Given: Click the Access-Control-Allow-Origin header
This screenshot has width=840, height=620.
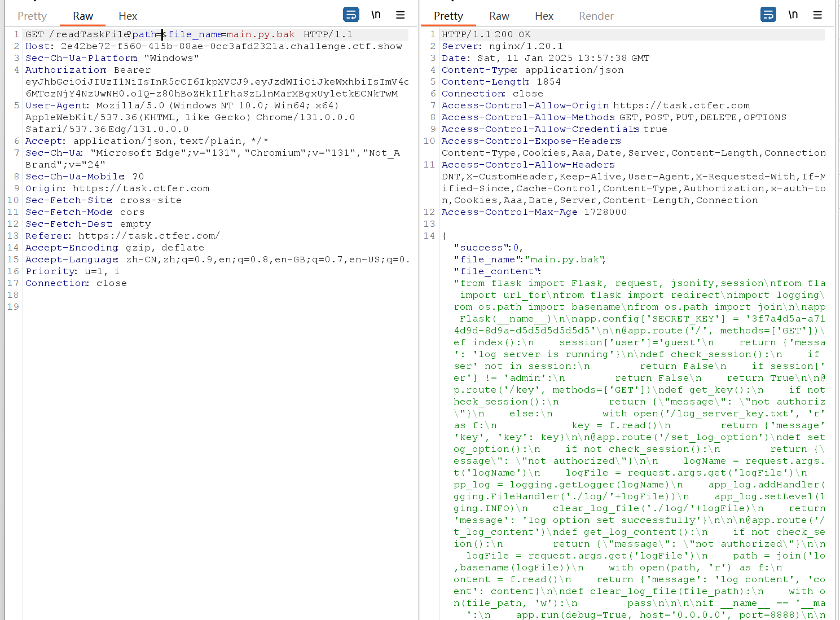Looking at the screenshot, I should point(596,105).
